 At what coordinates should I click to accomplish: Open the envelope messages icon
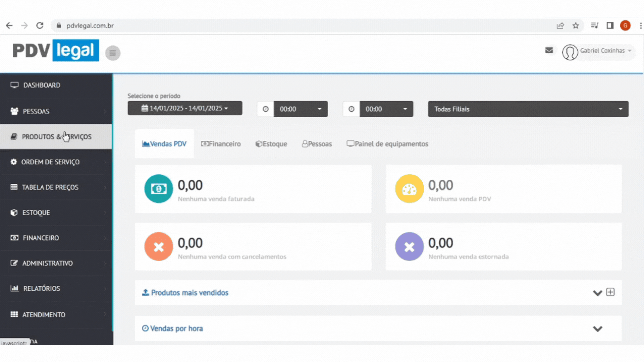tap(549, 51)
